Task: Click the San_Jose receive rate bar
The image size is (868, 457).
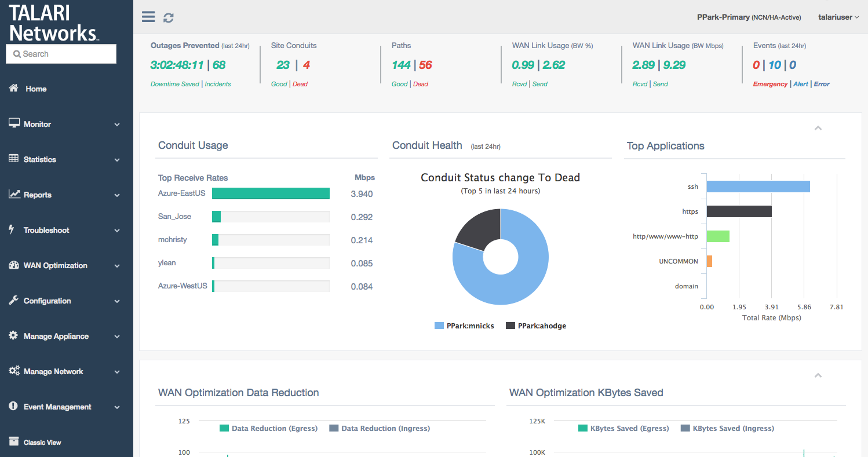Action: coord(216,217)
